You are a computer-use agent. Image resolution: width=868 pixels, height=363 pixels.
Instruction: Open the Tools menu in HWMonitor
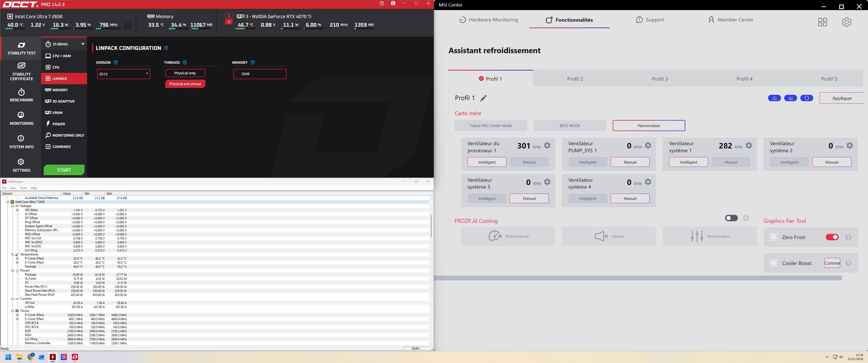[23, 188]
